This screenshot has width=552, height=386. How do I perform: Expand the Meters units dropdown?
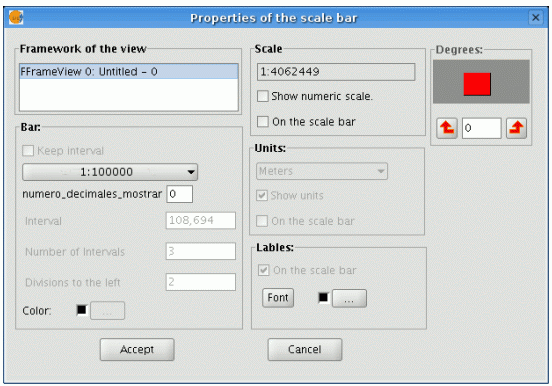[x=322, y=171]
